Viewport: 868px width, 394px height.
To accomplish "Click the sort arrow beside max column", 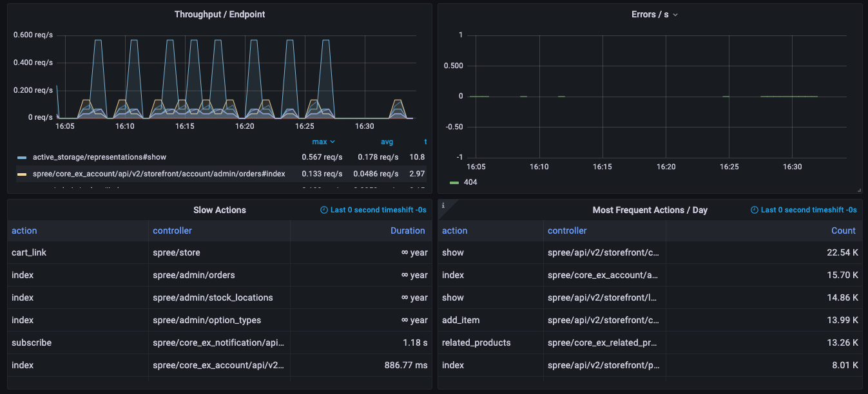I will [x=333, y=142].
